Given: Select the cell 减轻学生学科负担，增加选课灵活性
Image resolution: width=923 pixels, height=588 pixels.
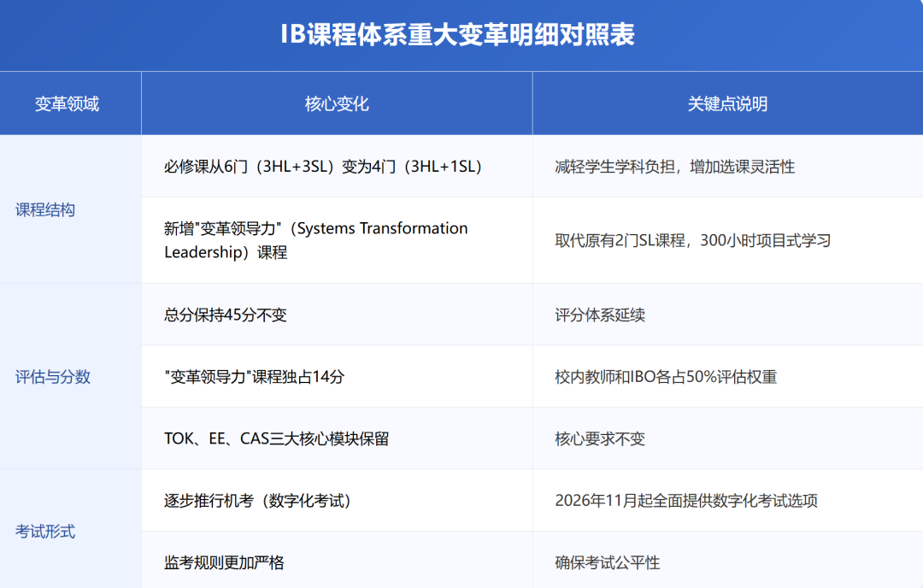Looking at the screenshot, I should click(727, 167).
